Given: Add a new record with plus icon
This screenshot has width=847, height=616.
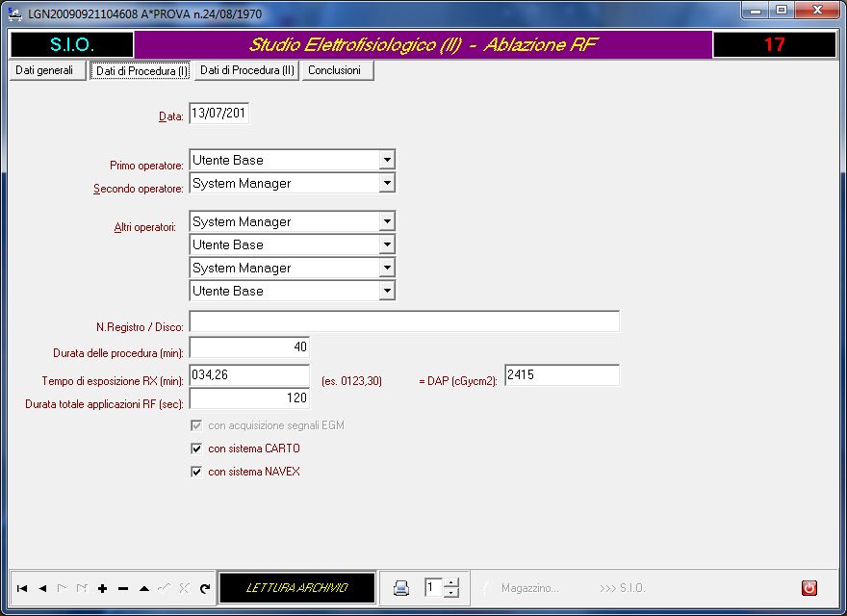Looking at the screenshot, I should [x=103, y=588].
